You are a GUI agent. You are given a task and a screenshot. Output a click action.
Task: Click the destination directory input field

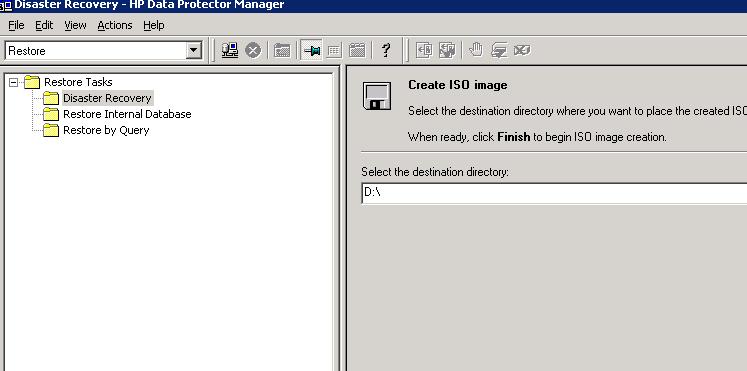click(554, 193)
